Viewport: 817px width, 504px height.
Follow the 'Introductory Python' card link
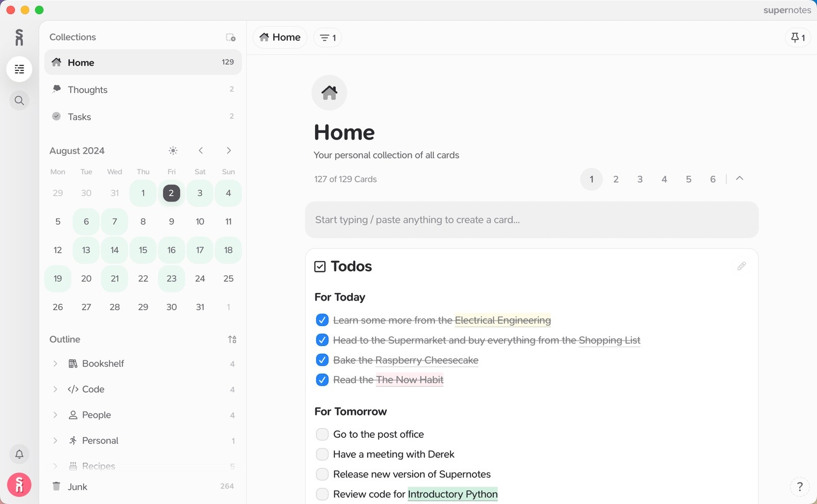pos(453,494)
